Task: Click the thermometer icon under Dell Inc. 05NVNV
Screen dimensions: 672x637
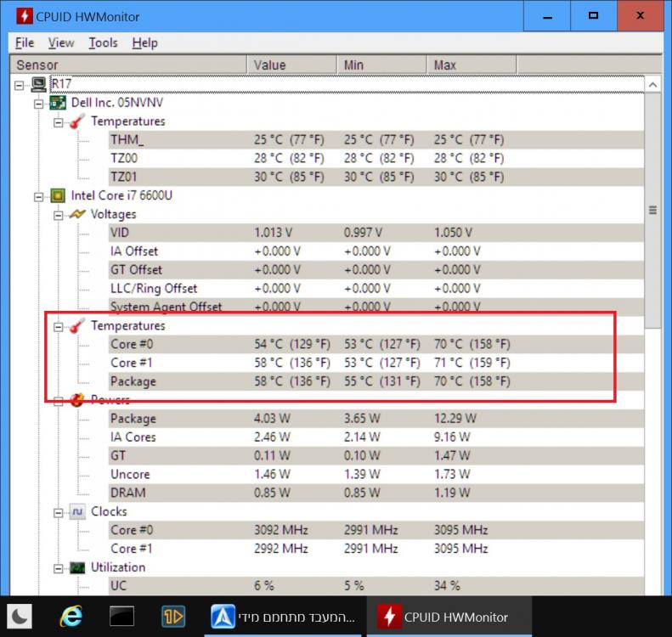Action: coord(77,121)
